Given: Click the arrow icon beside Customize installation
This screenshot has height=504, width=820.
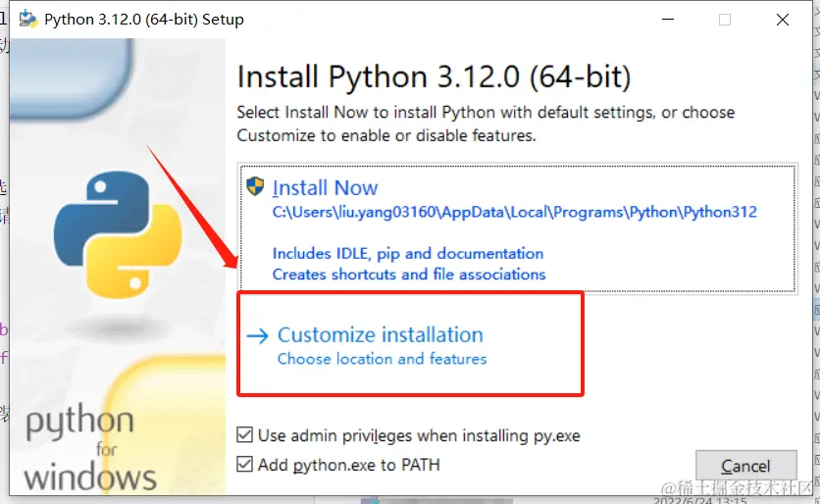Looking at the screenshot, I should pyautogui.click(x=257, y=335).
